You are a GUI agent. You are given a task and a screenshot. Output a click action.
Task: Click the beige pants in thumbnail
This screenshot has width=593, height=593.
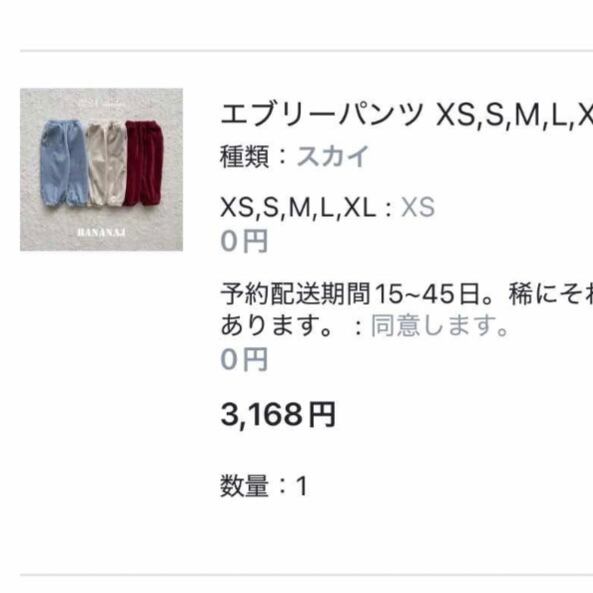106,164
